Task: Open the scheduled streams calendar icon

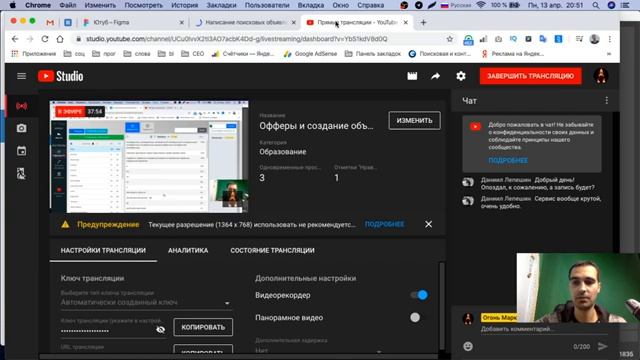Action: [22, 151]
